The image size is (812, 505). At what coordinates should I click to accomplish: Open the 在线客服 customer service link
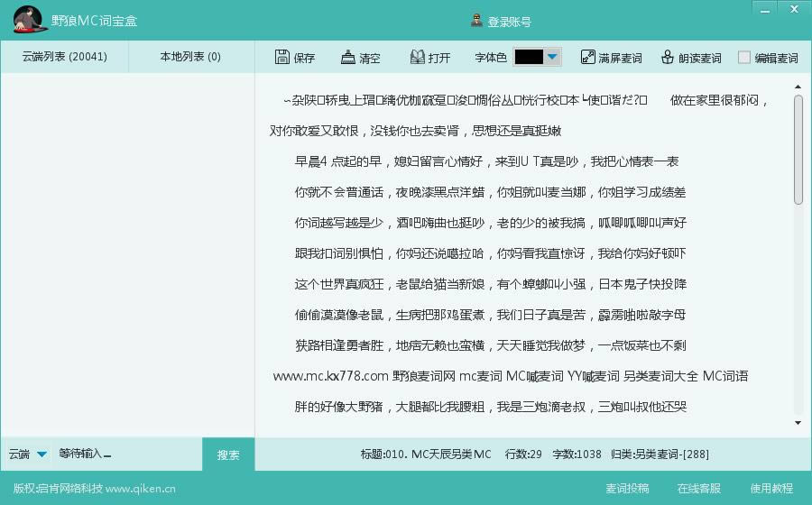pos(699,489)
